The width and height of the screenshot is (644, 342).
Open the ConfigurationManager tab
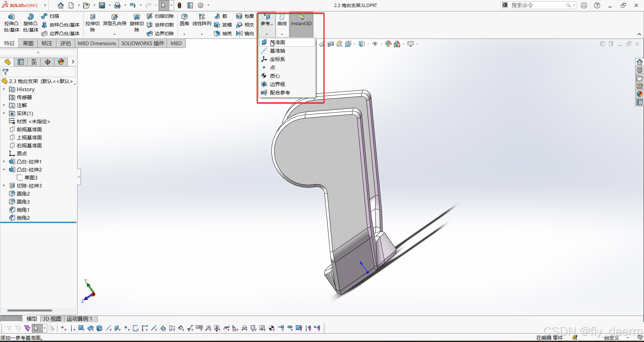[x=34, y=62]
